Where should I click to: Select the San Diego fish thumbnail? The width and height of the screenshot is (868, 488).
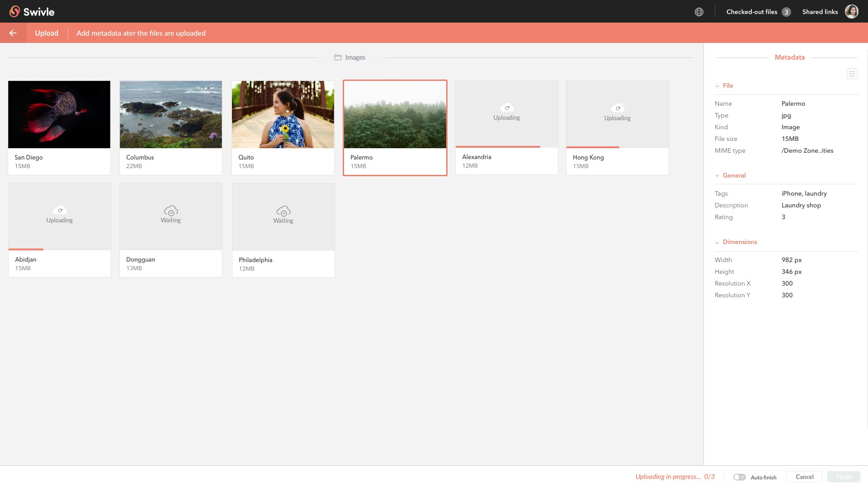[59, 114]
